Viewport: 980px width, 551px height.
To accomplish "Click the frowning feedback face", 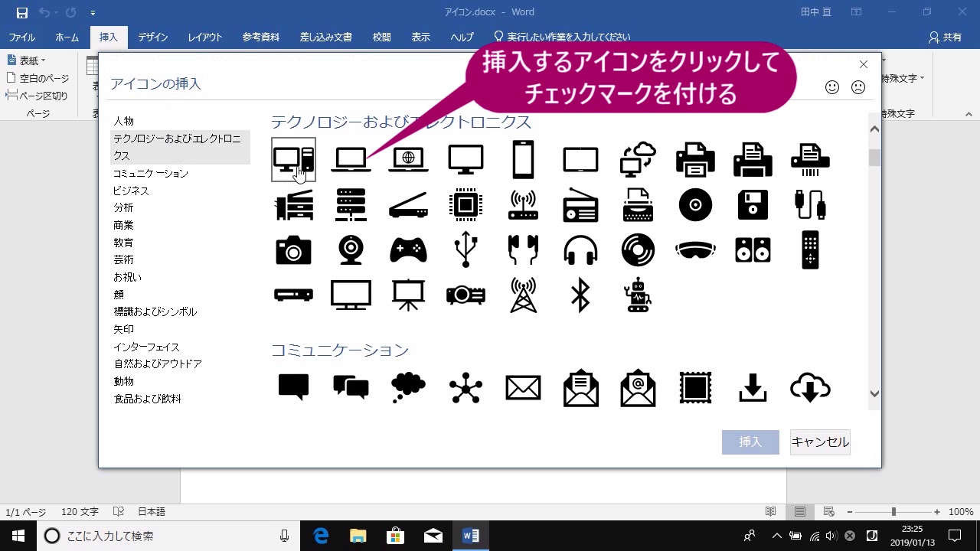I will tap(858, 87).
